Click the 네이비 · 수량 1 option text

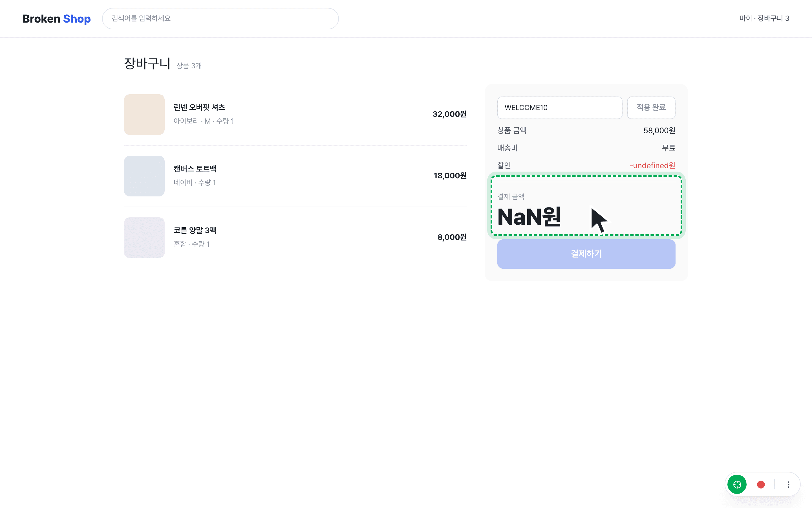[x=195, y=182]
